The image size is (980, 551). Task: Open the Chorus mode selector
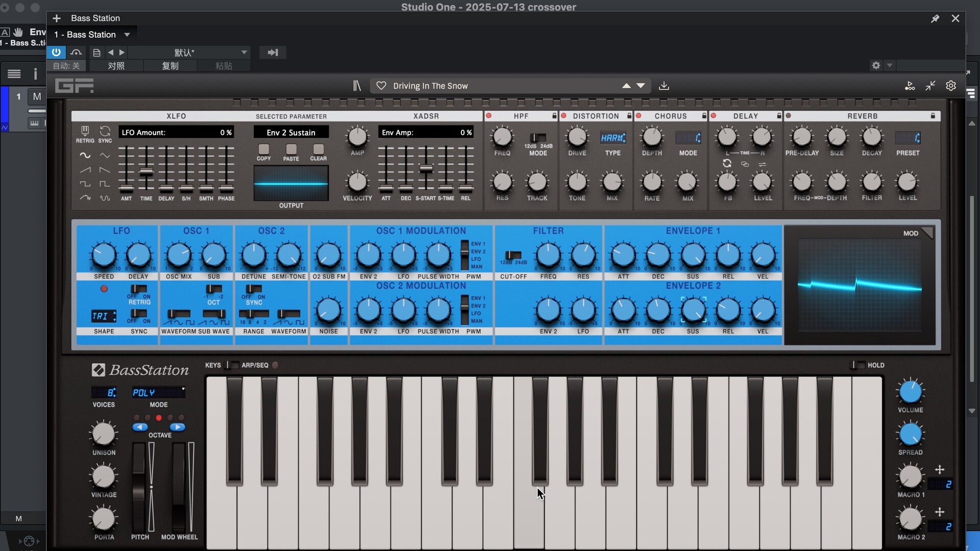[x=688, y=138]
